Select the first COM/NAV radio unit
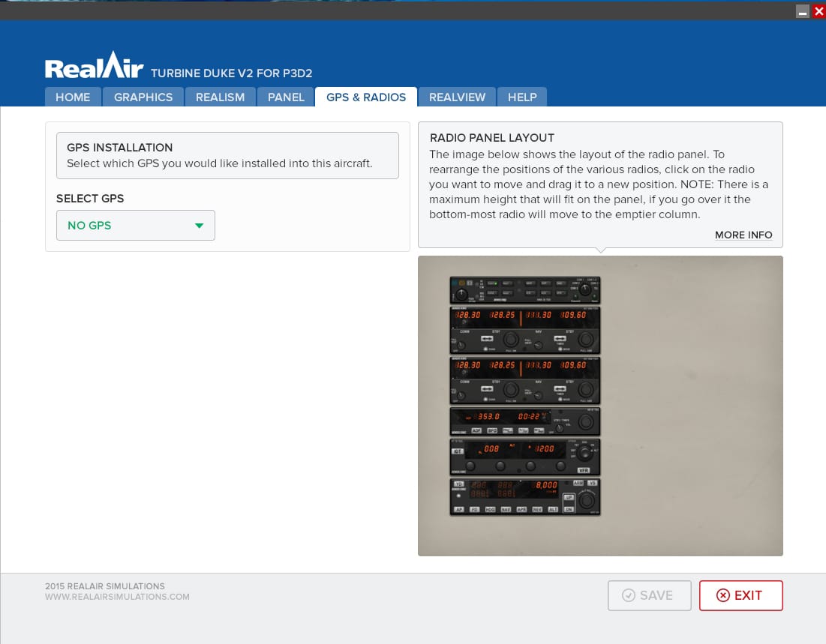 coord(524,331)
